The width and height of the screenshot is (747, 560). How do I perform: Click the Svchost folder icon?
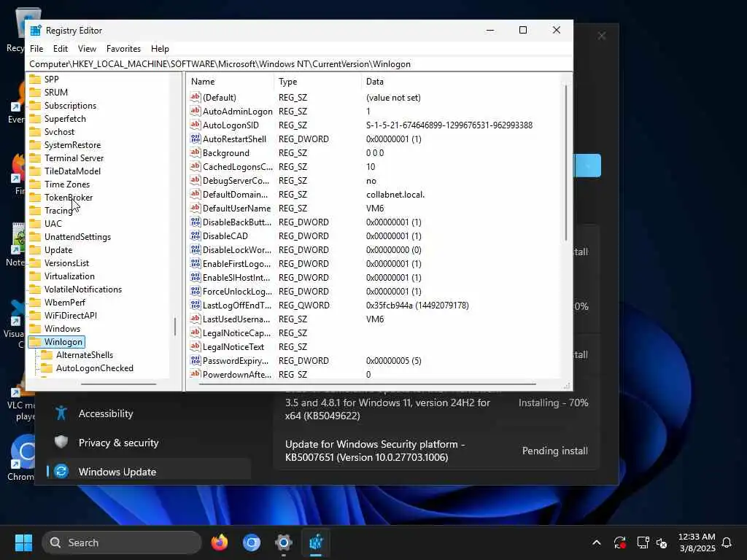[35, 132]
